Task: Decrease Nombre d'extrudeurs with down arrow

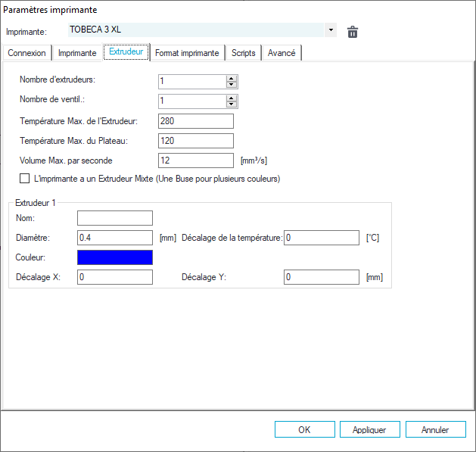Action: 232,85
